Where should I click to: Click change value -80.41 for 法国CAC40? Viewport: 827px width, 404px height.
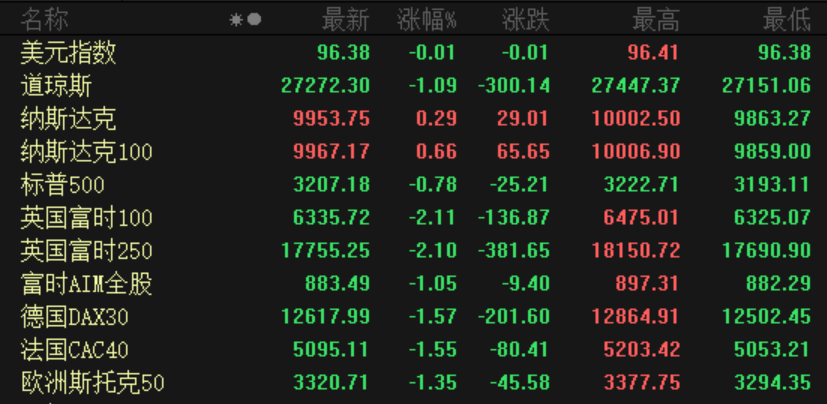coord(520,349)
